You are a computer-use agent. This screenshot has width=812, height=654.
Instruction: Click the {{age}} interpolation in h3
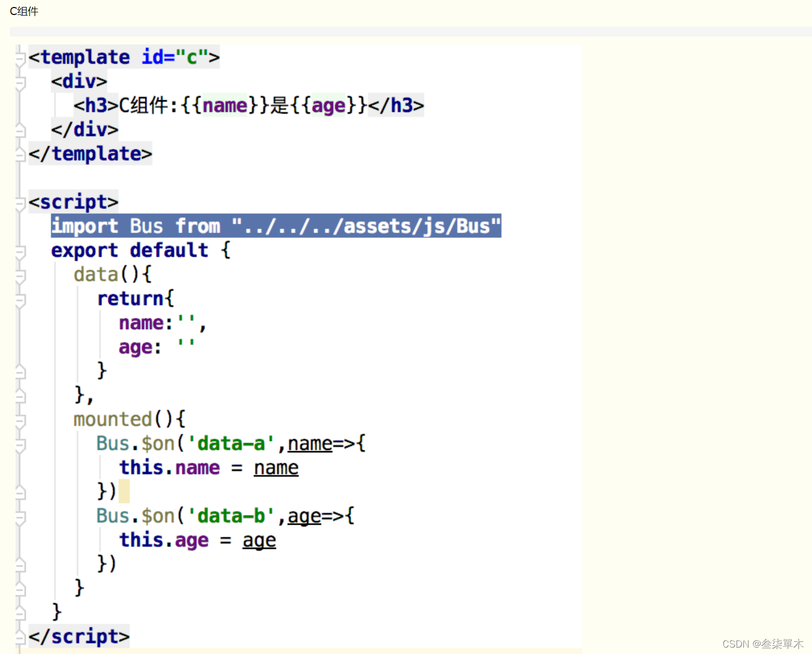point(328,105)
